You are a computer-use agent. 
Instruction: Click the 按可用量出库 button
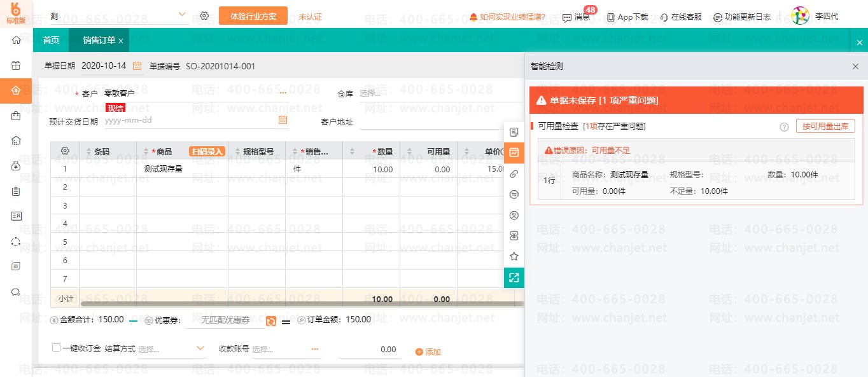tap(825, 127)
